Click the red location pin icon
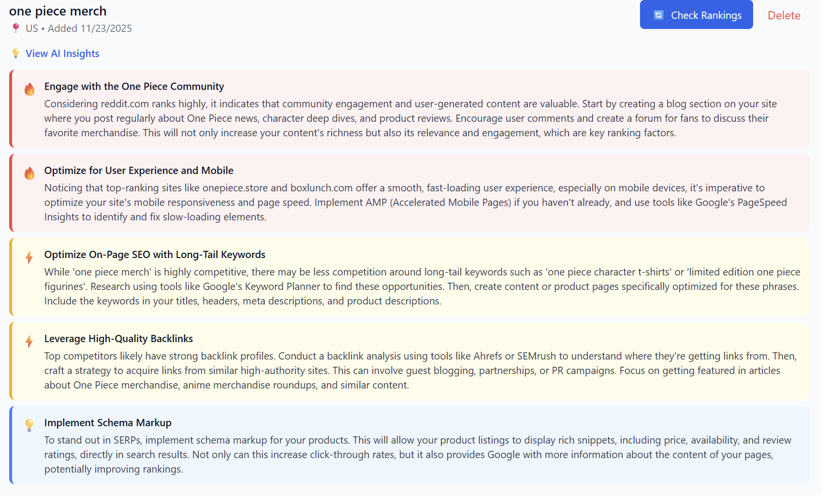The height and width of the screenshot is (504, 830). [x=16, y=28]
